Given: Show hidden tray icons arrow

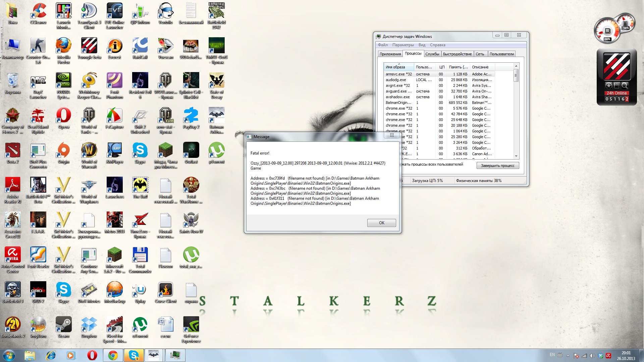Looking at the screenshot, I should click(x=568, y=356).
